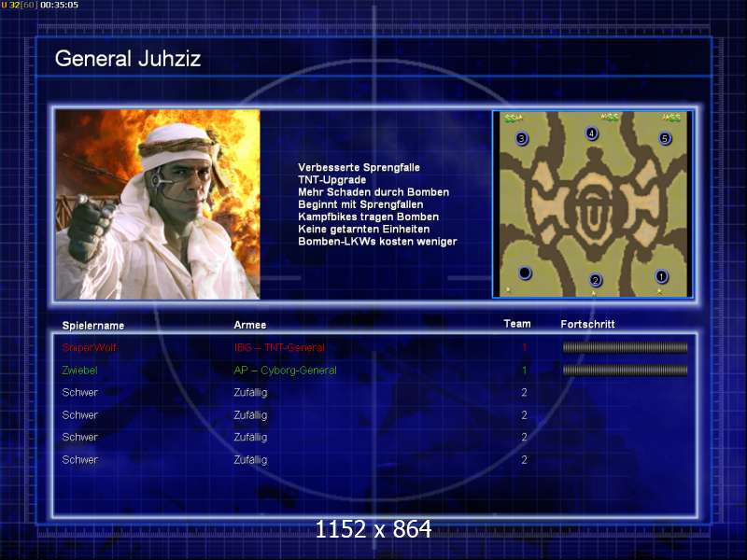This screenshot has width=747, height=560.
Task: Click the team number in Zwiebel's row
Action: pyautogui.click(x=524, y=370)
